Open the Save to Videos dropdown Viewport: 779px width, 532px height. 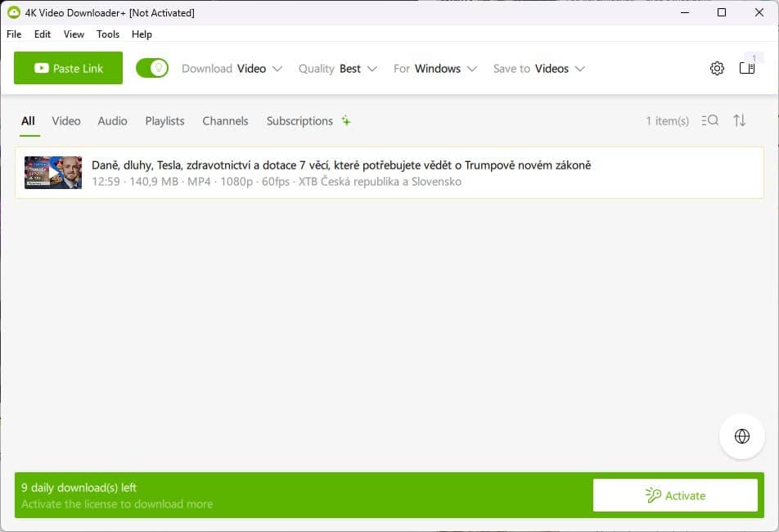pos(539,69)
